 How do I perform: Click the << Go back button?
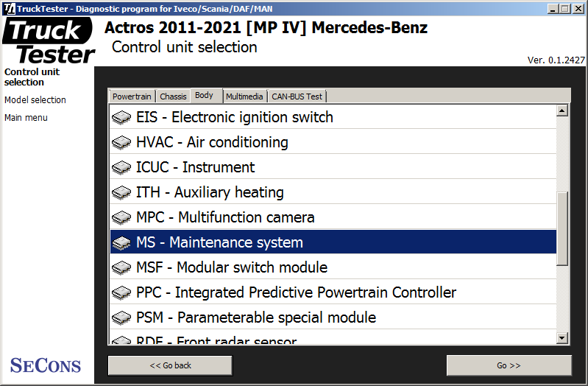(170, 365)
